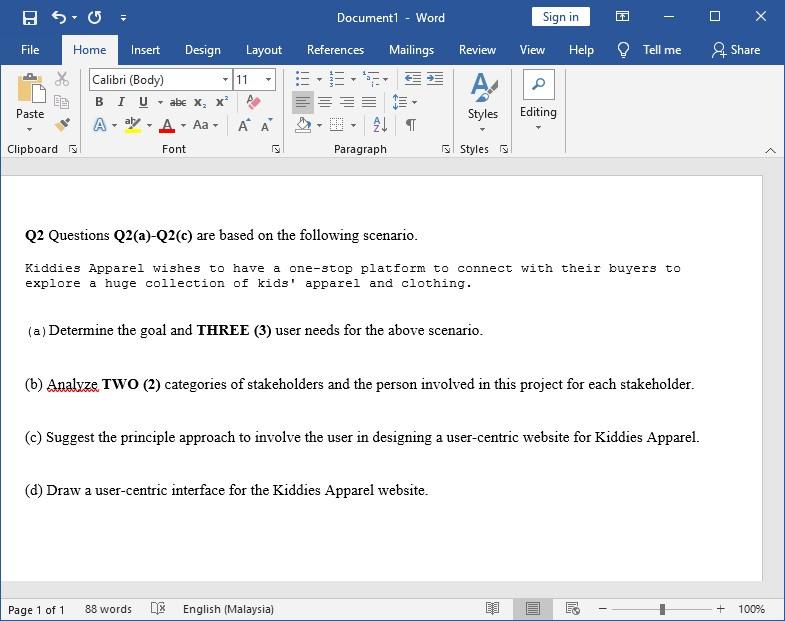Decrease the paragraph indent

(x=413, y=79)
